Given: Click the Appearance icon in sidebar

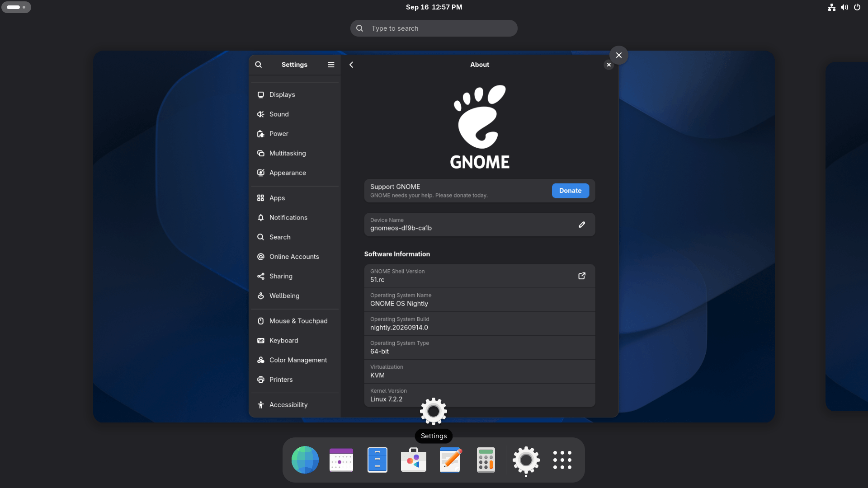Looking at the screenshot, I should [261, 173].
